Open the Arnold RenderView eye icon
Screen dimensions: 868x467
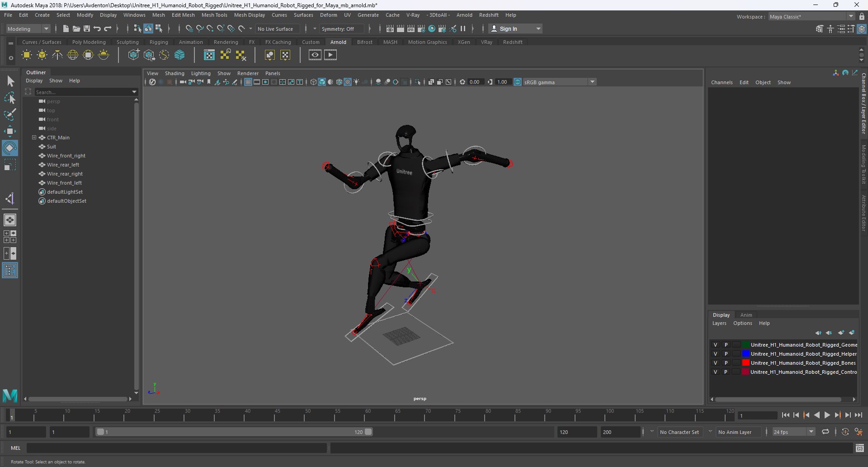[315, 55]
